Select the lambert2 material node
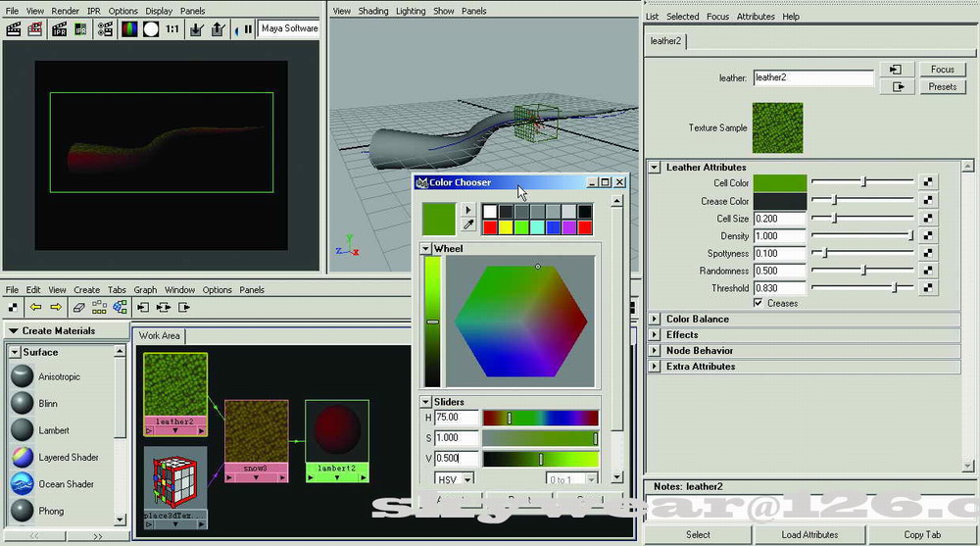This screenshot has height=546, width=980. click(337, 441)
